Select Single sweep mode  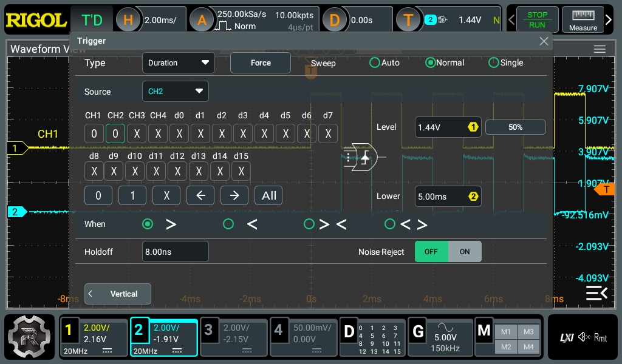494,62
